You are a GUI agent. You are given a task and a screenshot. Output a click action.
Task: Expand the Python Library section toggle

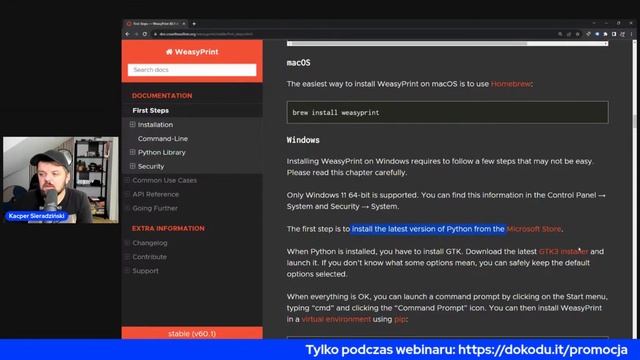click(133, 152)
